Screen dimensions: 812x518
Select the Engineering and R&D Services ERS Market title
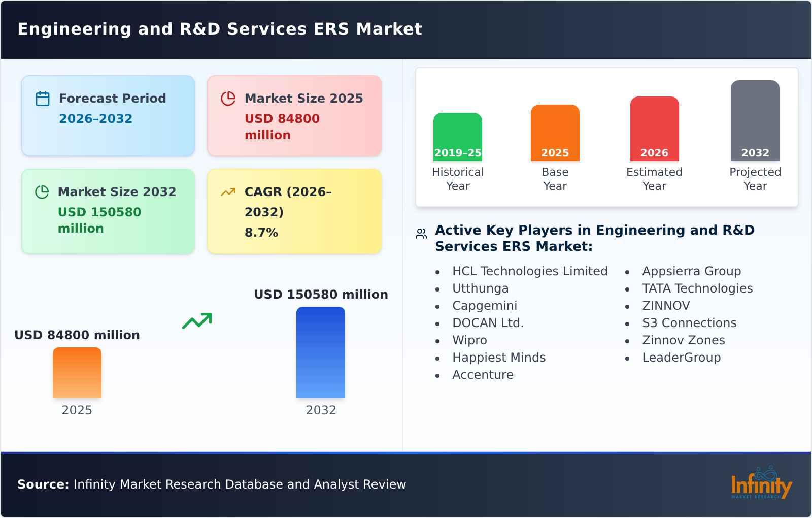pos(219,29)
